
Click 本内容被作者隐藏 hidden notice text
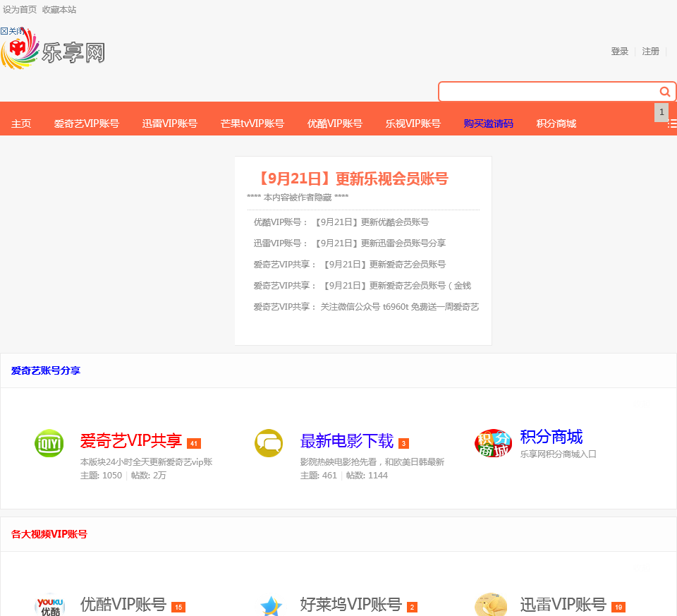(x=298, y=198)
